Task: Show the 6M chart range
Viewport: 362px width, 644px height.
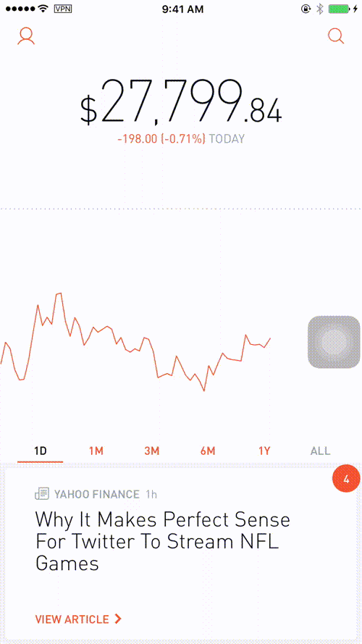Action: (208, 451)
